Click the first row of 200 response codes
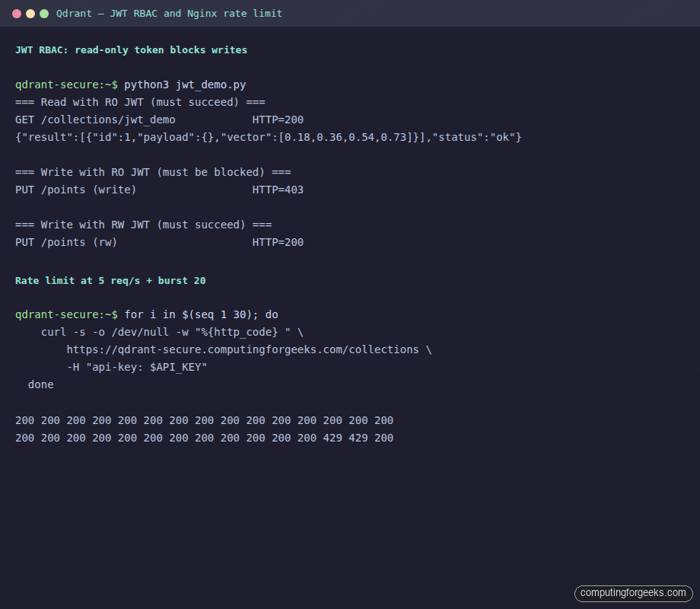This screenshot has width=700, height=609. (205, 420)
